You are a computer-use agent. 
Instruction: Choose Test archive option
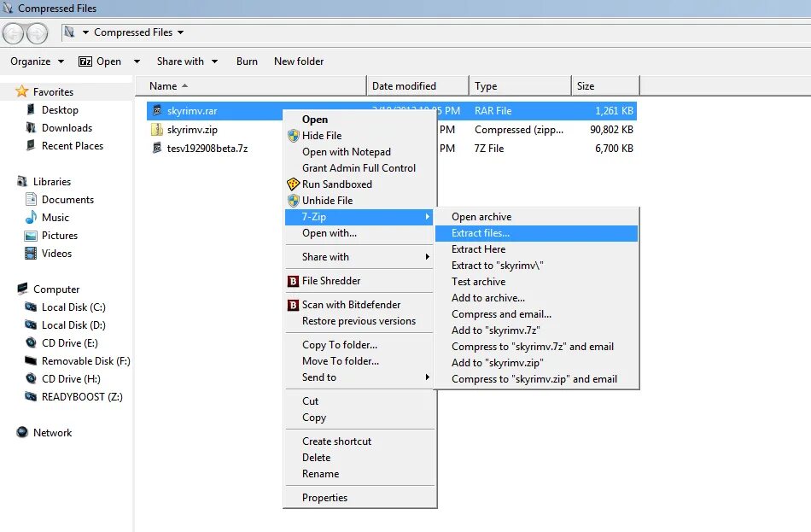coord(536,282)
